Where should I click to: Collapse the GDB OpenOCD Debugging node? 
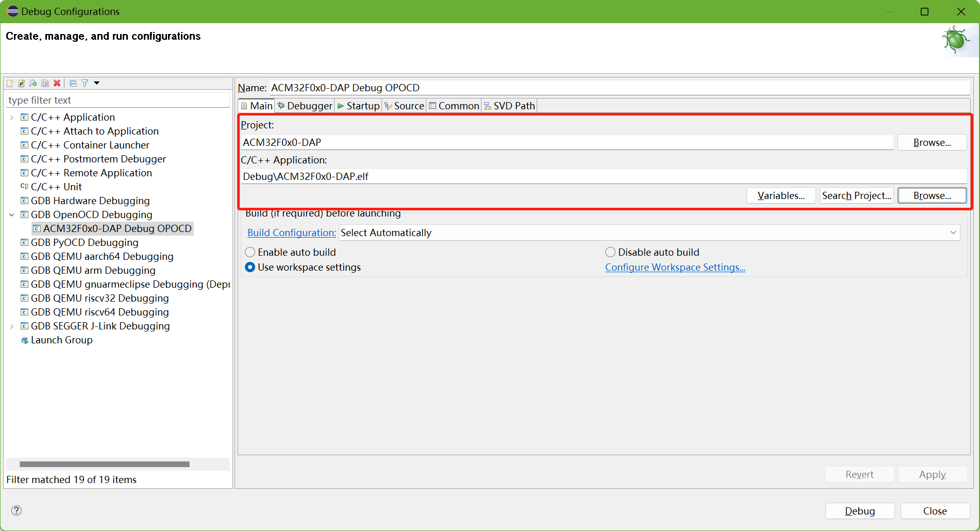(12, 215)
